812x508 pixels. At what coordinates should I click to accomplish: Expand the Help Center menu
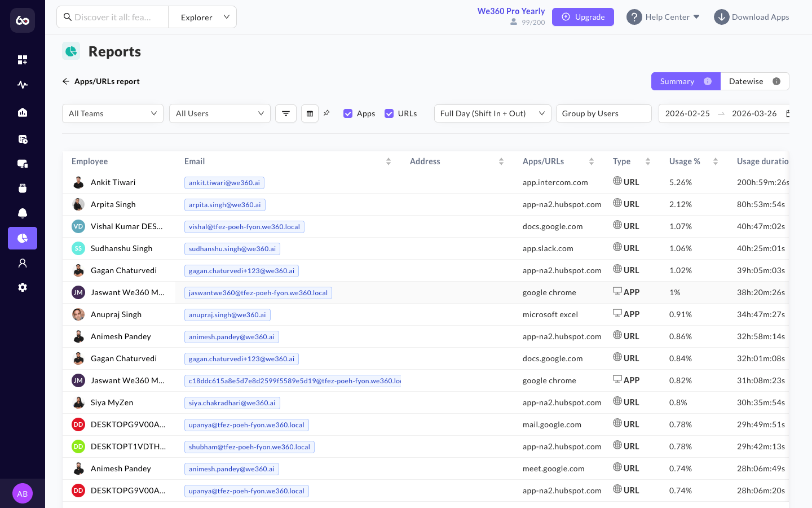(x=664, y=17)
